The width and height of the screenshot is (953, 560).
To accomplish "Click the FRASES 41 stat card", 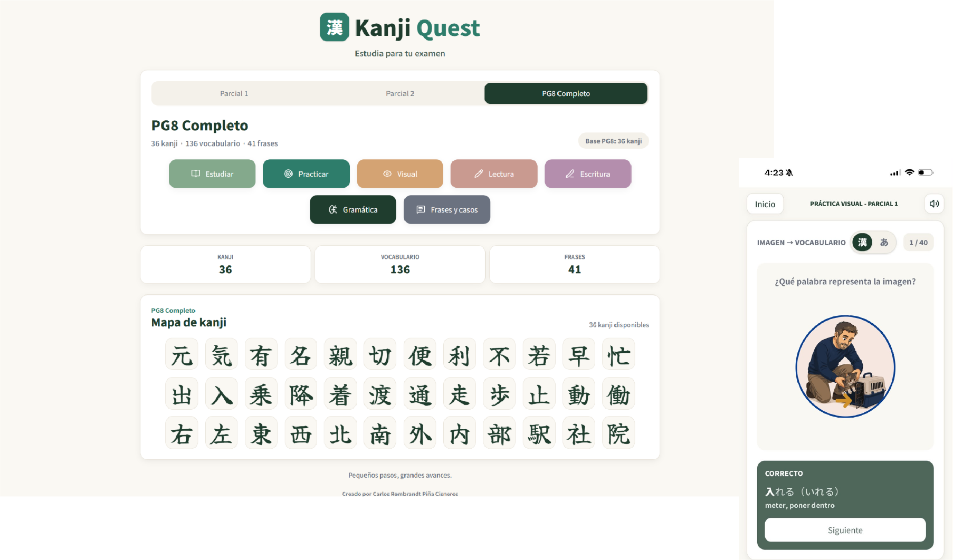I will [x=575, y=264].
